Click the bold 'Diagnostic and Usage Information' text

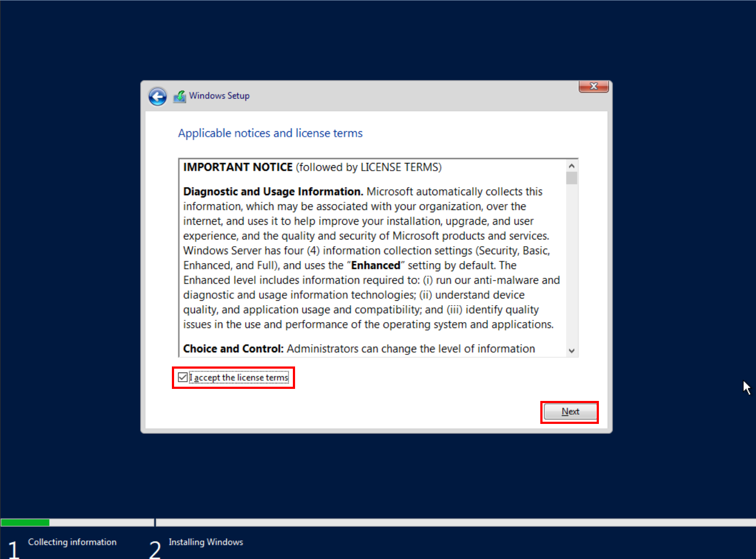pyautogui.click(x=273, y=191)
